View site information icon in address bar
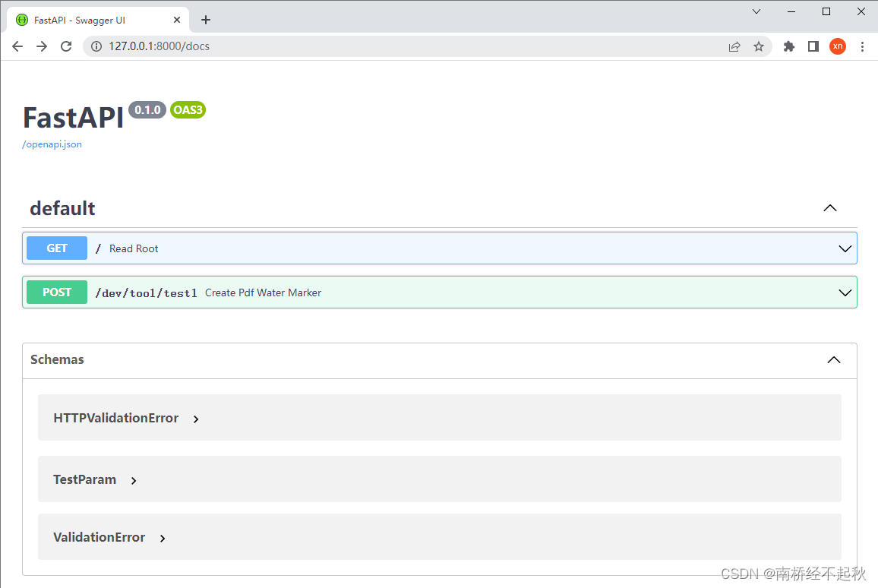 point(96,46)
